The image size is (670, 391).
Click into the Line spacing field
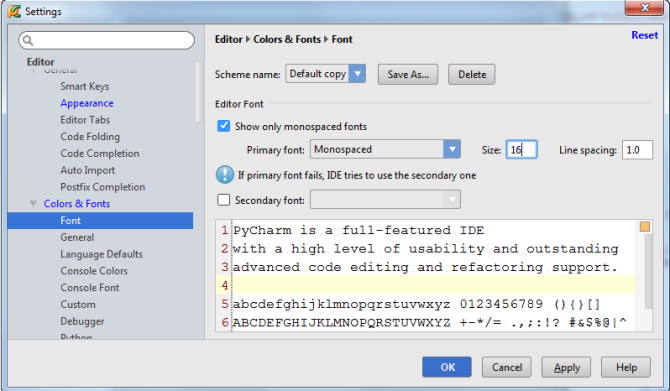637,150
